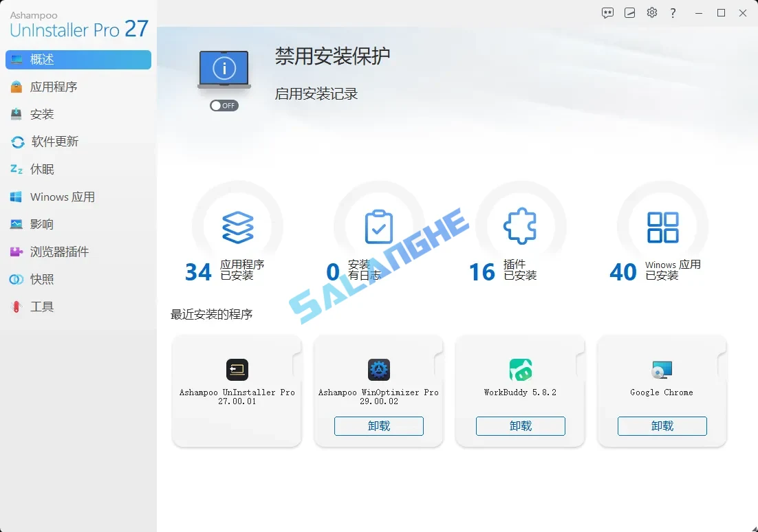Click the 34 installed applications count

pos(198,272)
